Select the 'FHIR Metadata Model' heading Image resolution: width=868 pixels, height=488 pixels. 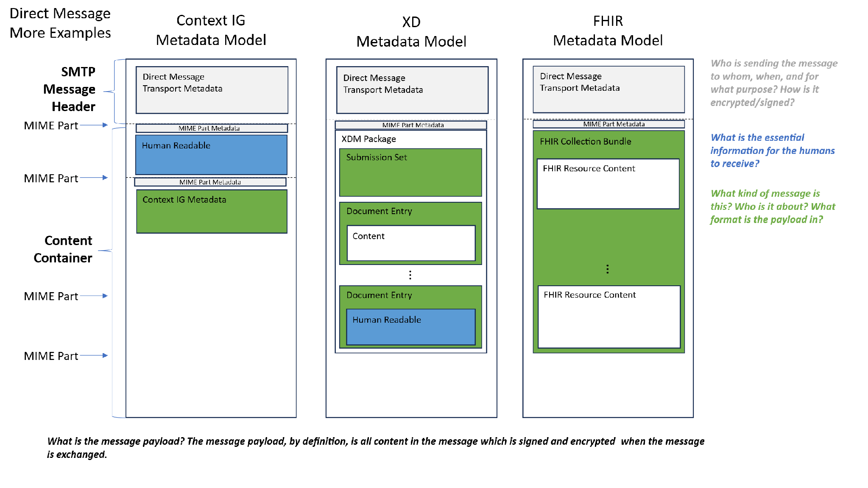(x=608, y=31)
